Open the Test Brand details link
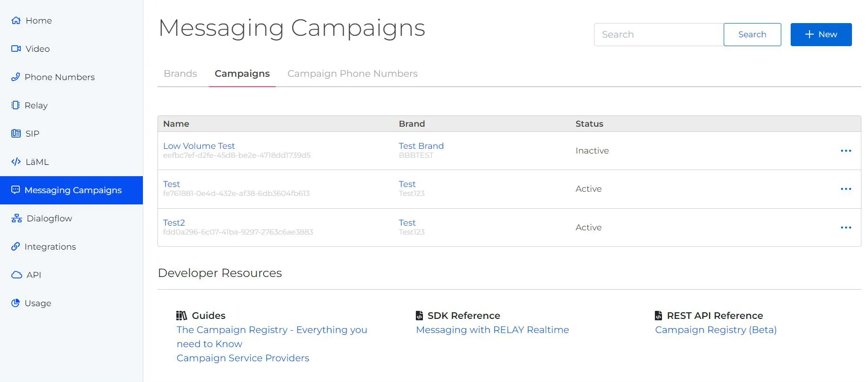This screenshot has width=868, height=382. point(421,146)
